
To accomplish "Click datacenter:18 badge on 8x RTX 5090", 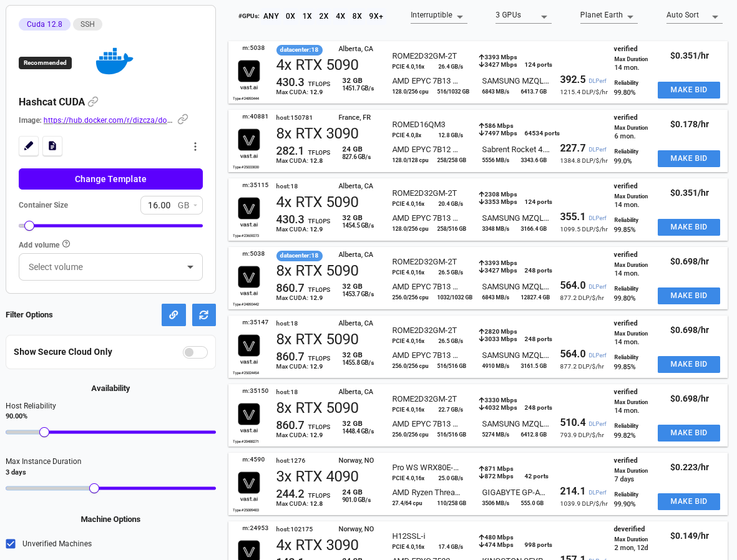I will (299, 255).
